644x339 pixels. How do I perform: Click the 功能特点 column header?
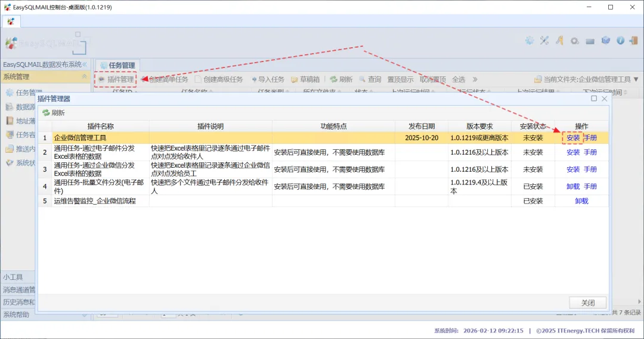pyautogui.click(x=333, y=126)
